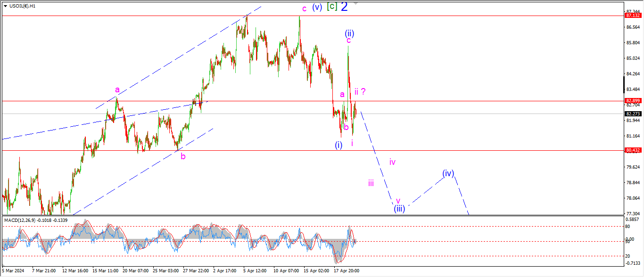Click the dropdown arrow beside USOIL(€),H1
This screenshot has height=277, width=644.
(5, 6)
